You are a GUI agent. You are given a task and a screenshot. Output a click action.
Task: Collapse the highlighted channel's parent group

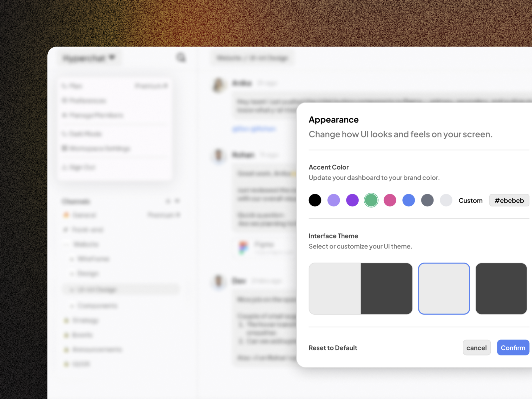tap(65, 244)
